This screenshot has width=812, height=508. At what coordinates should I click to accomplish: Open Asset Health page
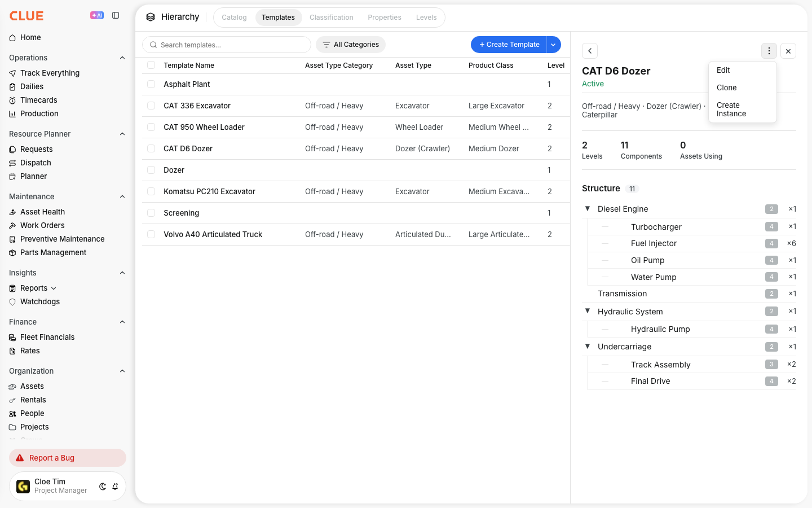coord(42,212)
